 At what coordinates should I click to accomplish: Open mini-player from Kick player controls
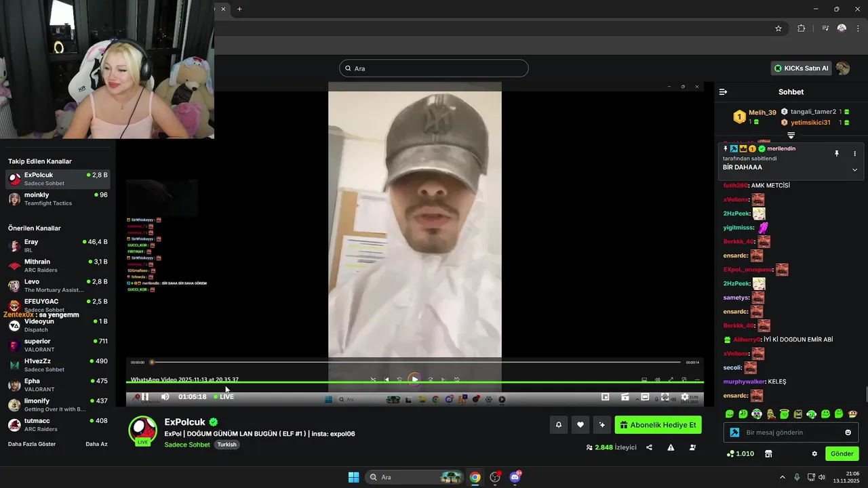(x=606, y=397)
